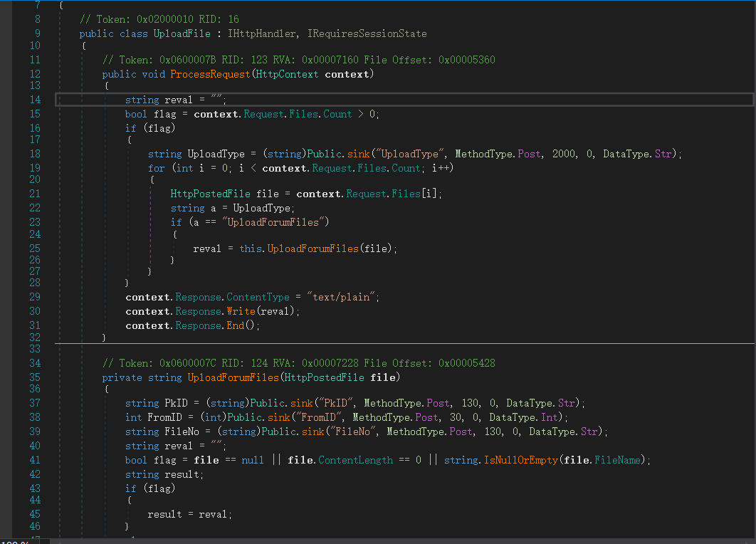Click the Request property on line 15
756x544 pixels.
[x=263, y=115]
